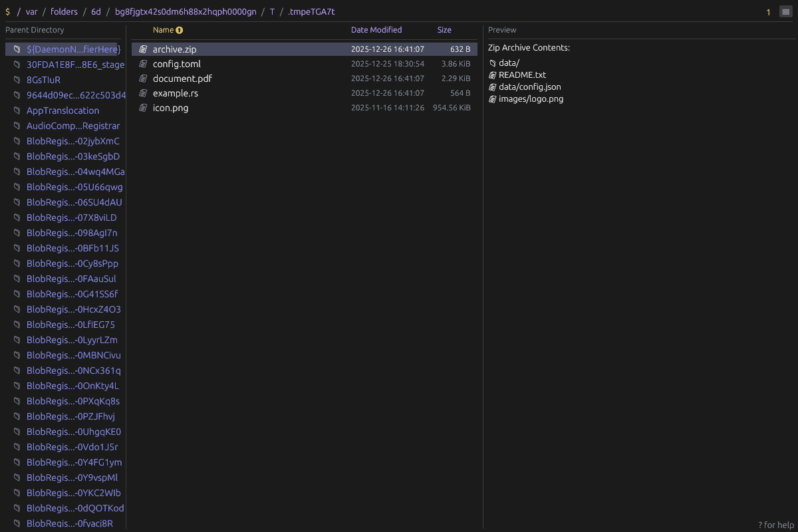Navigate to the T breadcrumb
The image size is (798, 532).
[272, 12]
